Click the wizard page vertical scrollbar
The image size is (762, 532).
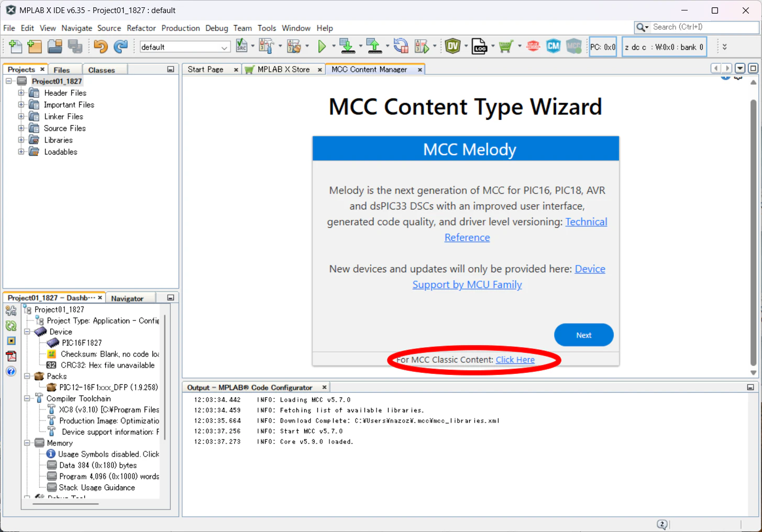753,233
